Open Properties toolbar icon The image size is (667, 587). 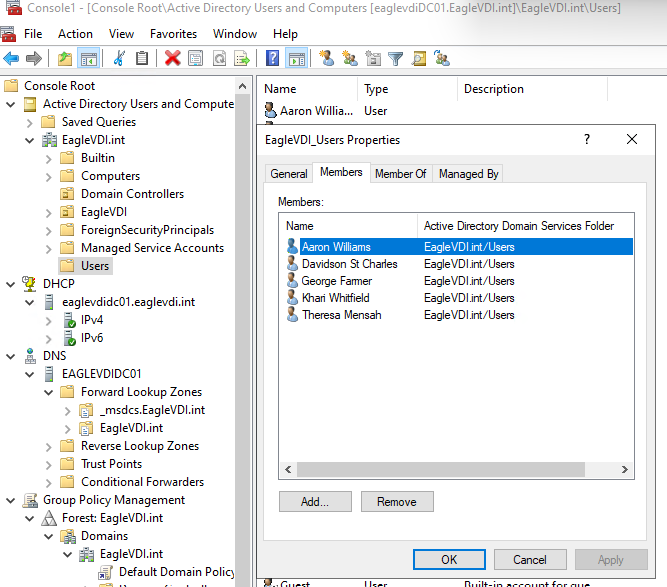pyautogui.click(x=195, y=58)
